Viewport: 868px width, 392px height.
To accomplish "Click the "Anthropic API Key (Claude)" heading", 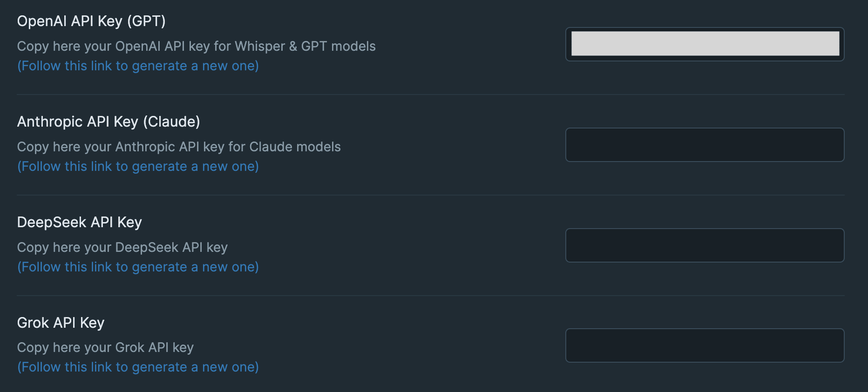I will tap(108, 122).
